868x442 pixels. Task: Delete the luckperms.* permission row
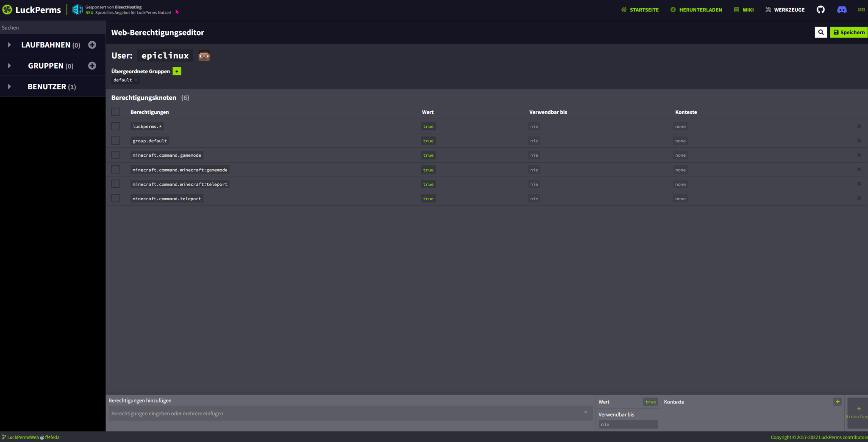coord(859,126)
